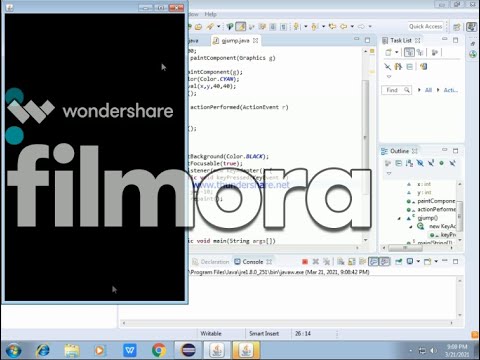The image size is (480, 360).
Task: Open the Back navigation history dropdown
Action: pyautogui.click(x=352, y=26)
